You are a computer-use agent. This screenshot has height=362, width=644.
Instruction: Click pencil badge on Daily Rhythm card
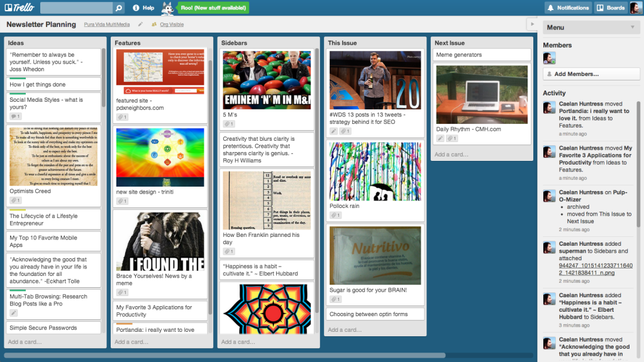pyautogui.click(x=440, y=138)
